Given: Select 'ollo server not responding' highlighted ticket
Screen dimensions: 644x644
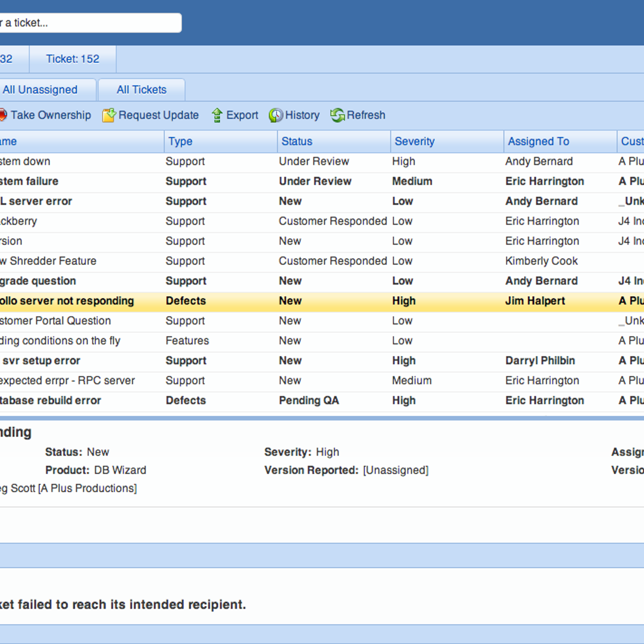Looking at the screenshot, I should (x=67, y=301).
